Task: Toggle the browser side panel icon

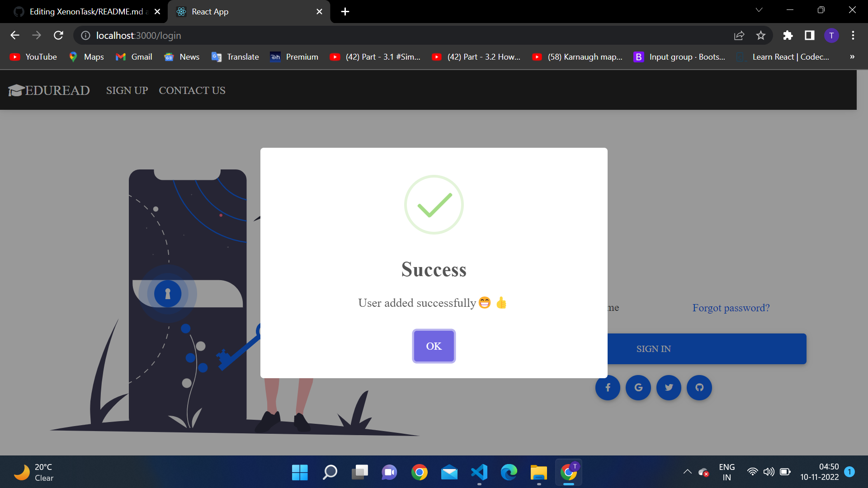Action: point(810,35)
